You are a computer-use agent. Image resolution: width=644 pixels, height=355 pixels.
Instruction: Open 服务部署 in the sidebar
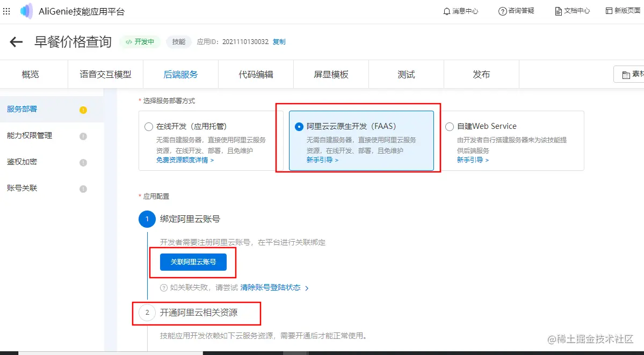click(52, 110)
